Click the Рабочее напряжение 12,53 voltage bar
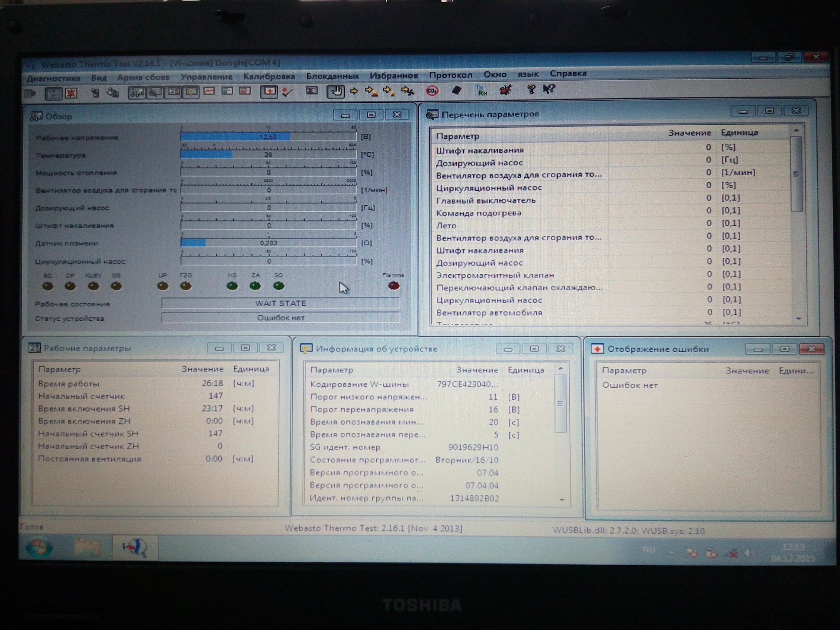This screenshot has height=630, width=840. click(x=268, y=137)
